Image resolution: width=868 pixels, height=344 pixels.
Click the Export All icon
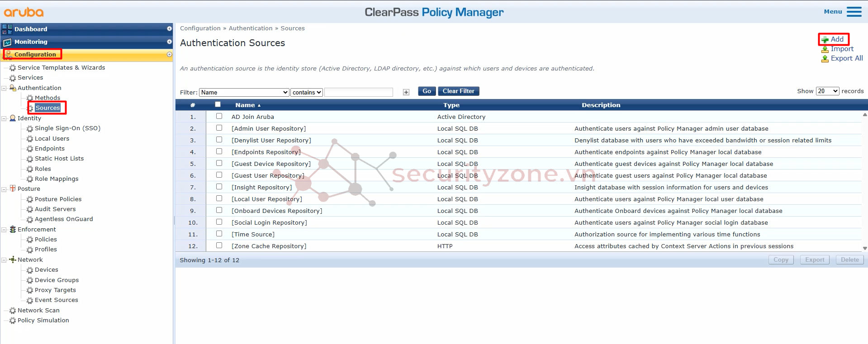(825, 59)
